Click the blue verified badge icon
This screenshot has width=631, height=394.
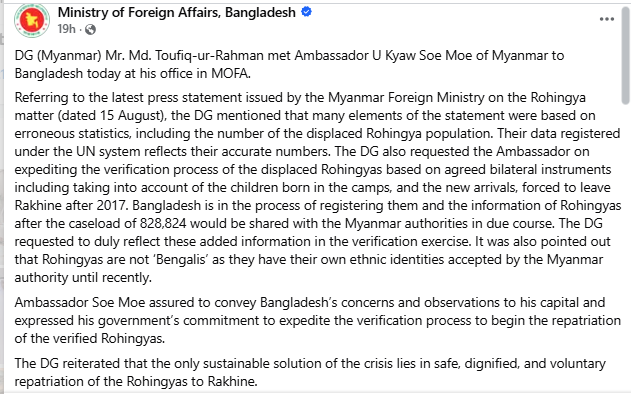click(306, 12)
